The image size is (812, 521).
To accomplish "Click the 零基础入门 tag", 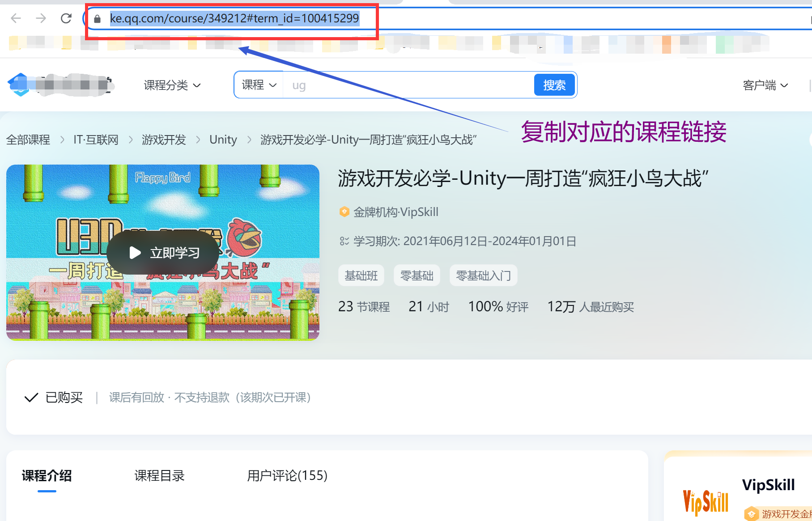I will pyautogui.click(x=483, y=275).
